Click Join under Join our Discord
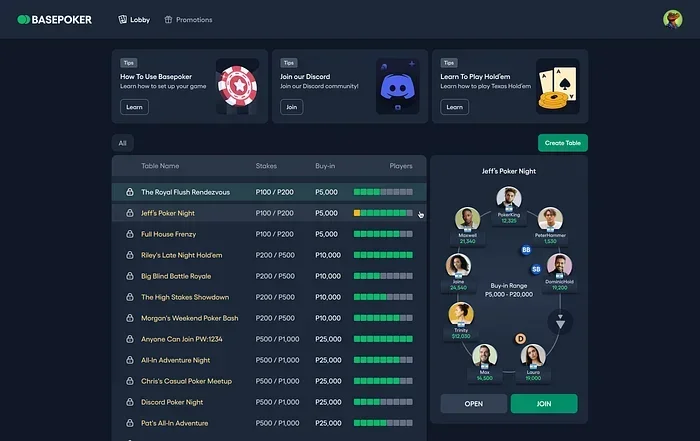Screen dimensions: 700x441 (291, 107)
